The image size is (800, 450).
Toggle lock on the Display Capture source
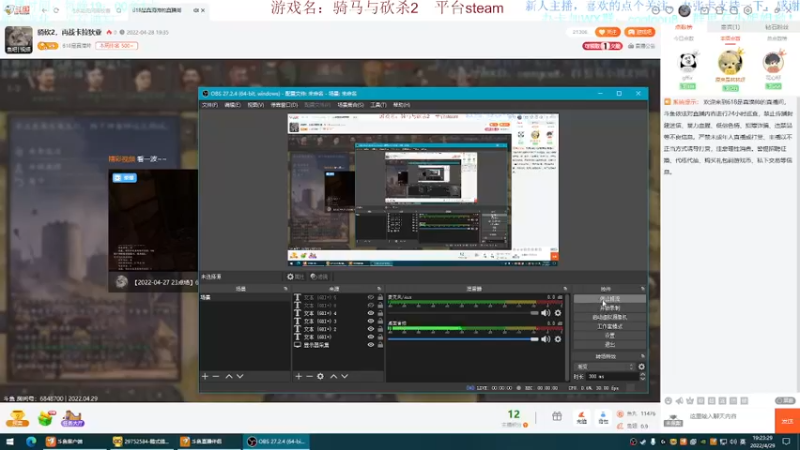point(380,345)
